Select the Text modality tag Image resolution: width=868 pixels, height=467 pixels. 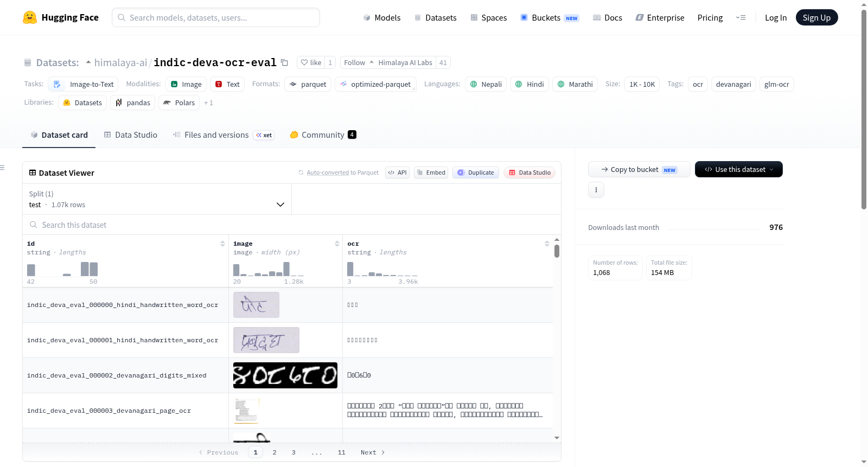227,84
